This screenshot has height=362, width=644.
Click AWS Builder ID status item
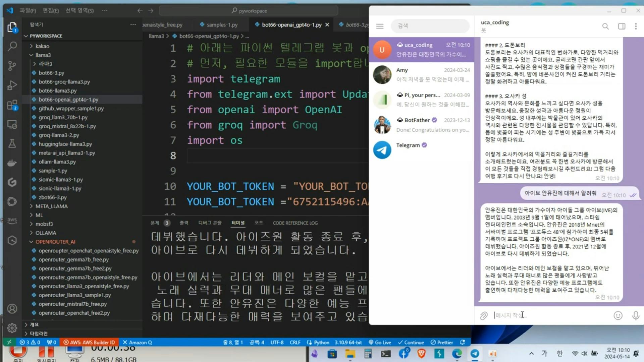point(89,342)
